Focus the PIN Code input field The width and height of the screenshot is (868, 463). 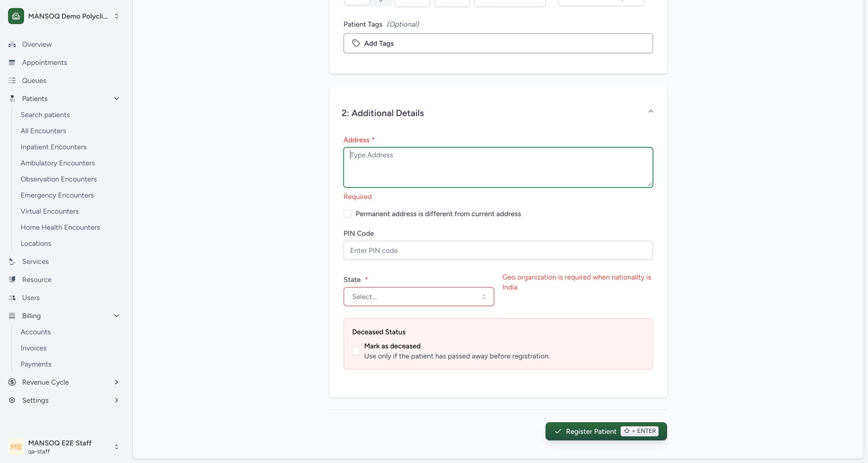(x=498, y=250)
